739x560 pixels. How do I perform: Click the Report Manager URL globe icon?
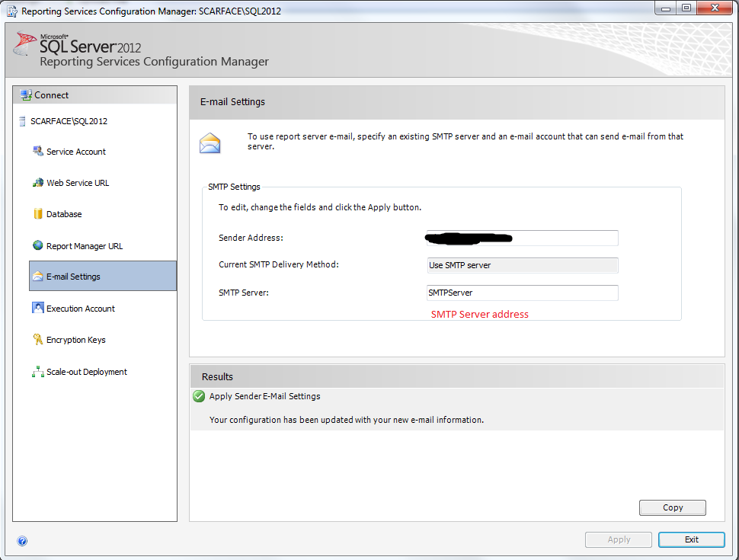click(37, 245)
